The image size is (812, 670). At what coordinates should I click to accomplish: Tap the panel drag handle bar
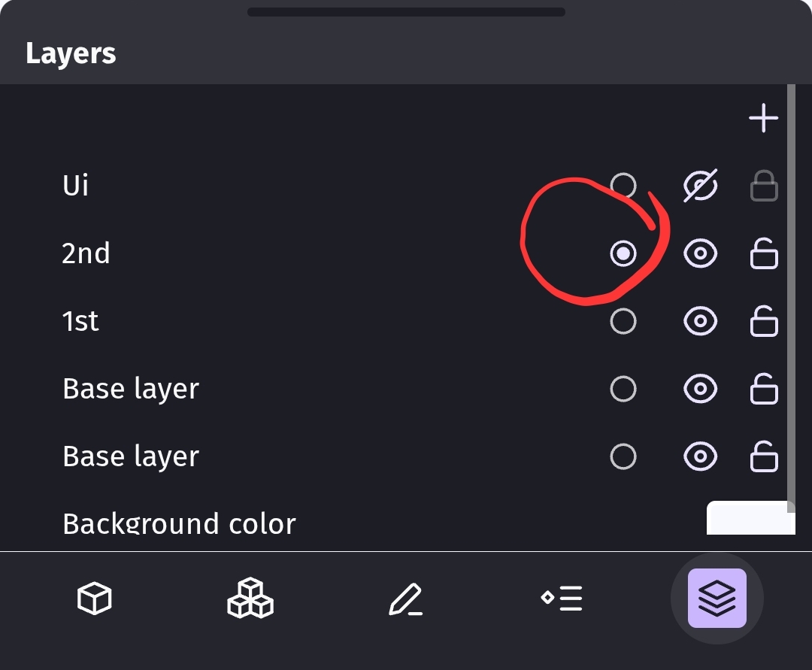click(406, 12)
